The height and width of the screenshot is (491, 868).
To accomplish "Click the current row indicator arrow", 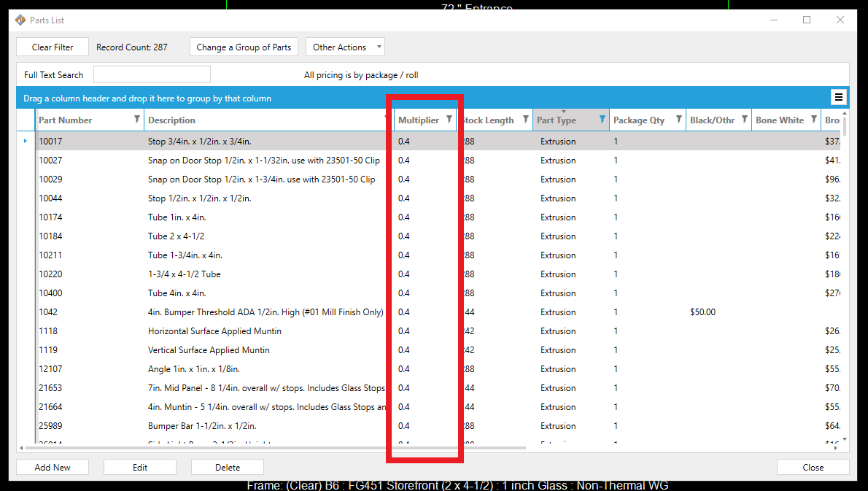I will pyautogui.click(x=26, y=141).
